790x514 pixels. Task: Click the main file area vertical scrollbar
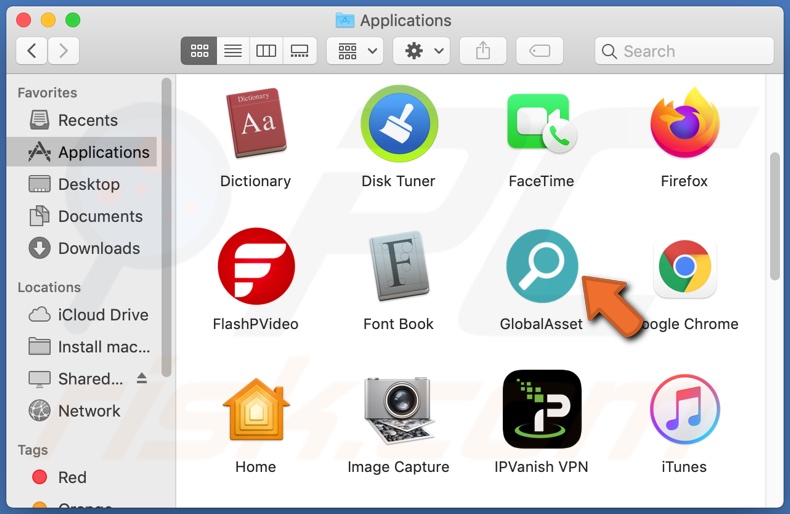point(775,217)
